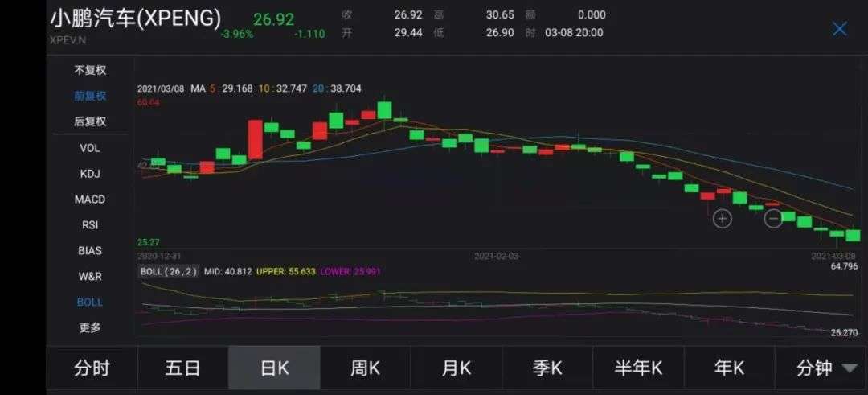Click the chart high price label 60.04
This screenshot has height=395, width=868.
[148, 102]
